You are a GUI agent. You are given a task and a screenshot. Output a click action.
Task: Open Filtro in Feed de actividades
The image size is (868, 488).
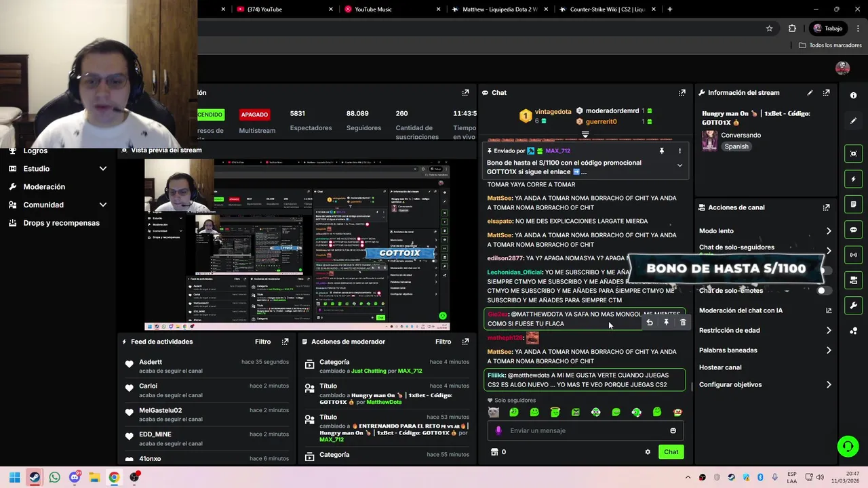pyautogui.click(x=262, y=342)
